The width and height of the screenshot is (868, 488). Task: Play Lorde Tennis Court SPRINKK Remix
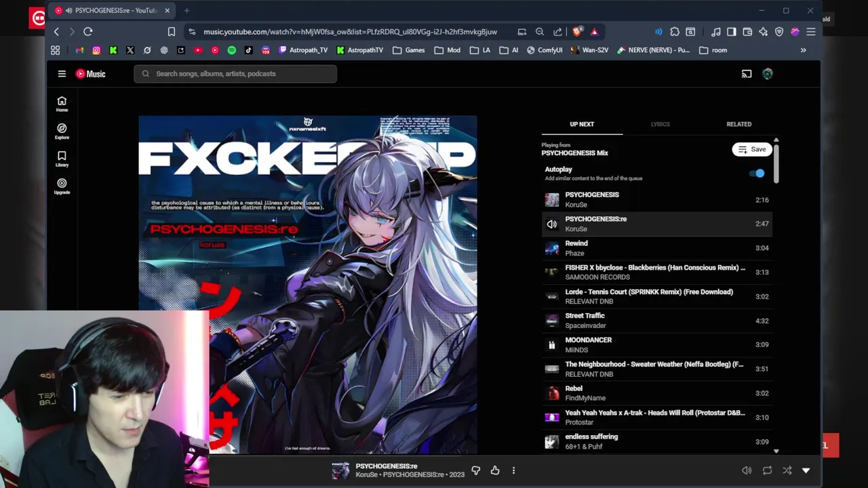point(656,297)
